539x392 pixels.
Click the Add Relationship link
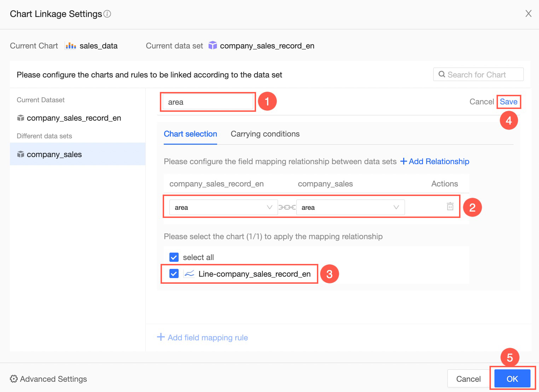tap(435, 162)
